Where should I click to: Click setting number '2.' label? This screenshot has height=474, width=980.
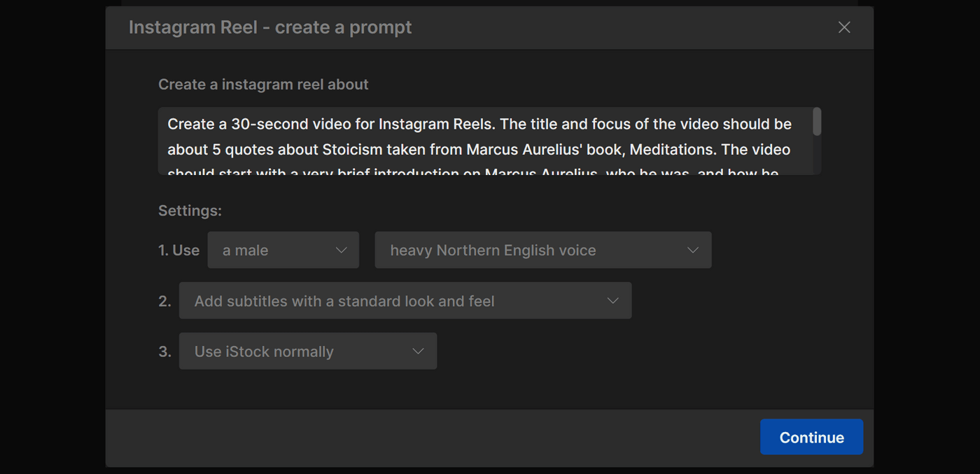[x=165, y=300]
